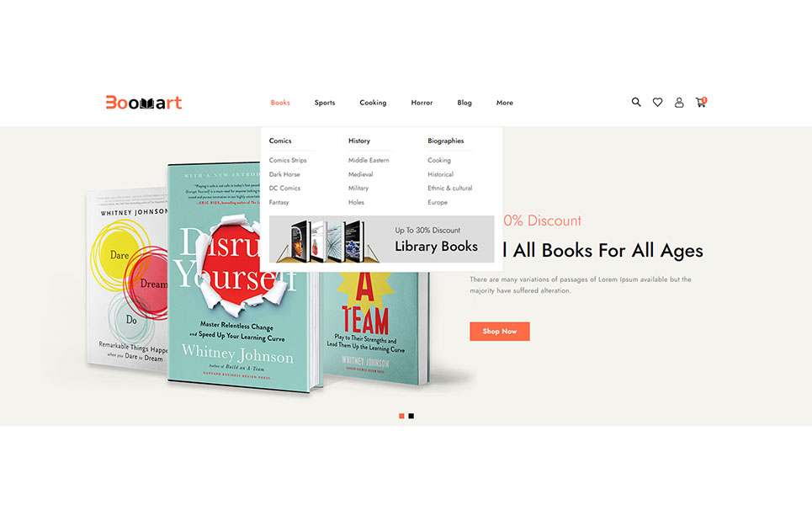Viewport: 812px width, 505px height.
Task: Open the Medieval history link
Action: point(360,174)
